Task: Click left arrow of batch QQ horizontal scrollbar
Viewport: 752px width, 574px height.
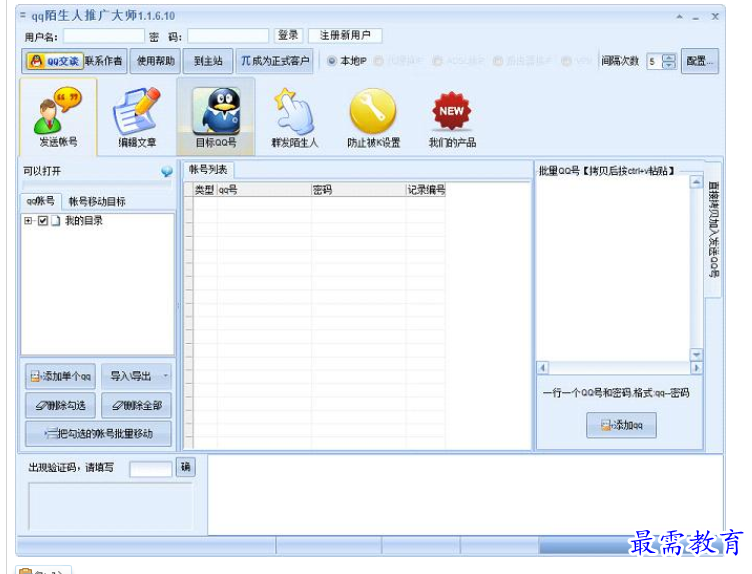Action: (x=542, y=368)
